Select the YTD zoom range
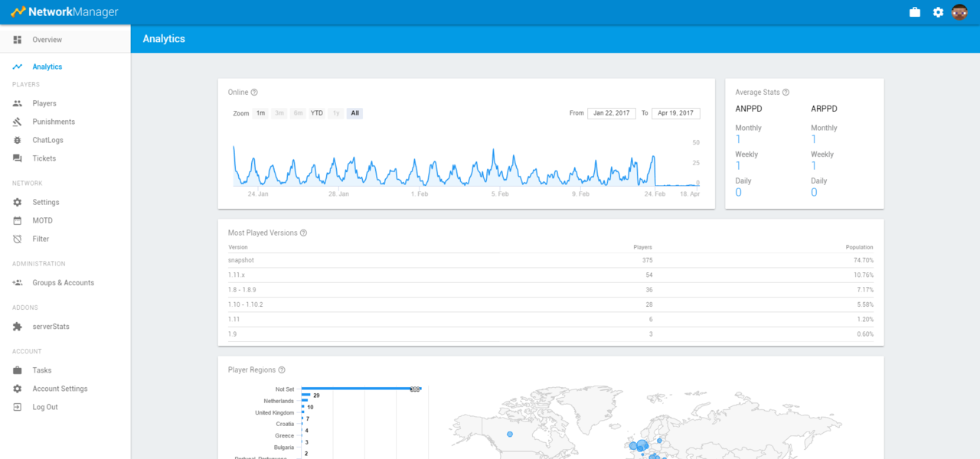The height and width of the screenshot is (459, 980). point(316,113)
